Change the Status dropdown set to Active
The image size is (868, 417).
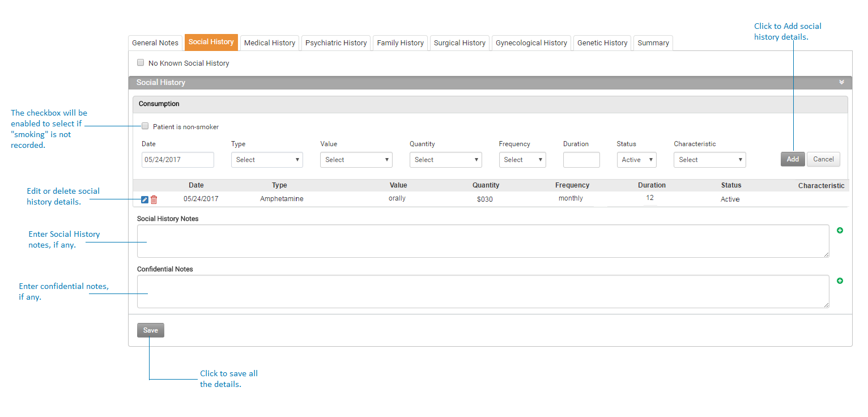pos(636,160)
